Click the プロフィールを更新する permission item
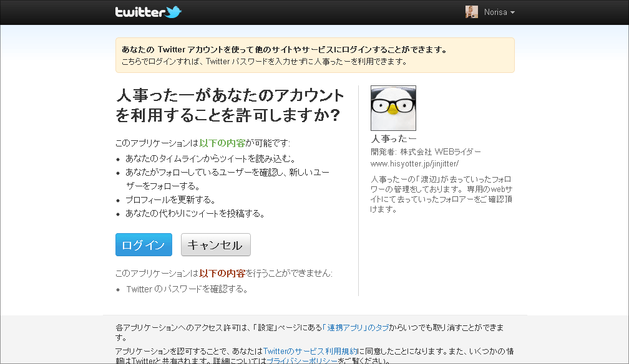629x364 pixels. click(x=171, y=199)
